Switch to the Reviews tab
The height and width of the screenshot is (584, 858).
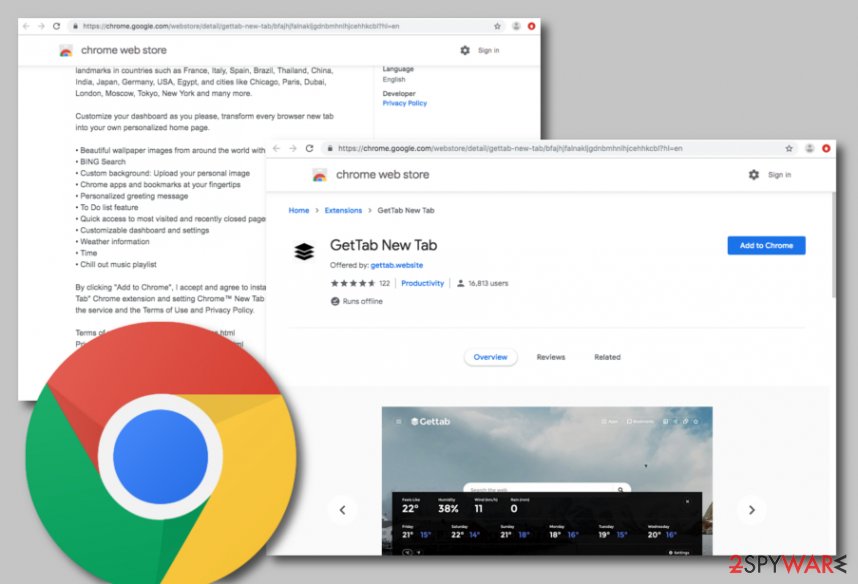pos(550,357)
